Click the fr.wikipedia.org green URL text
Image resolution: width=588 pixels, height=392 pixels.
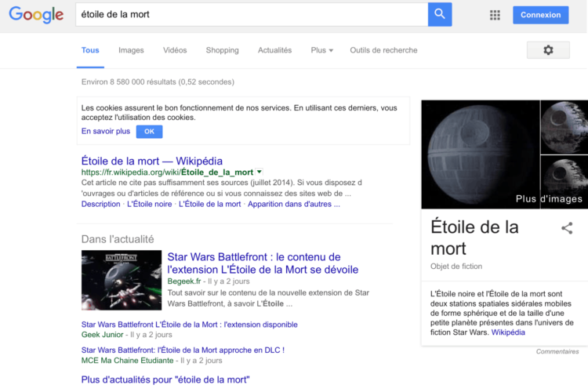pos(167,172)
